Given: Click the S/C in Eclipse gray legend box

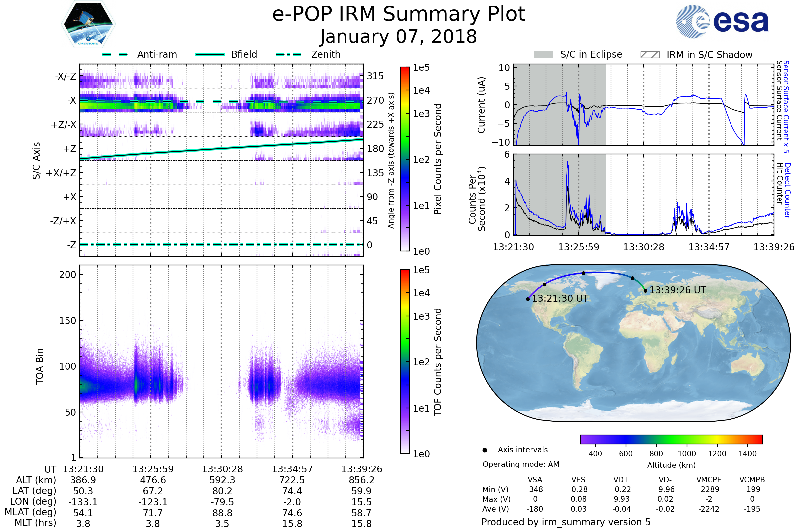Looking at the screenshot, I should 543,55.
